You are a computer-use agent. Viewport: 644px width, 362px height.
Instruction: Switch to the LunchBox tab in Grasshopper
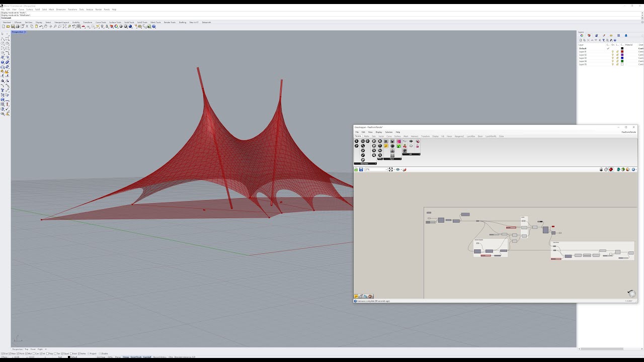pyautogui.click(x=471, y=136)
